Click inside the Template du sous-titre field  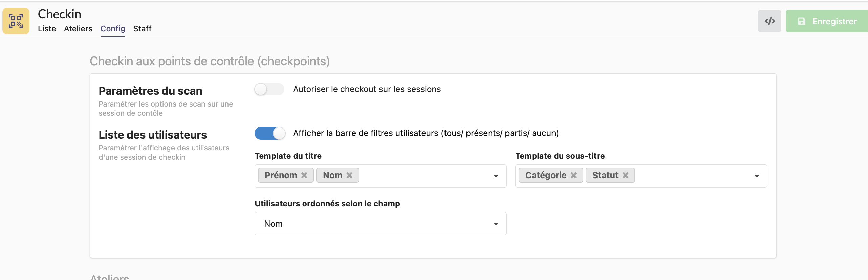[691, 176]
